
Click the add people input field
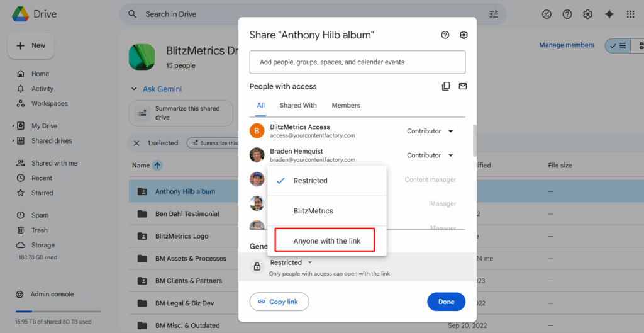point(357,62)
